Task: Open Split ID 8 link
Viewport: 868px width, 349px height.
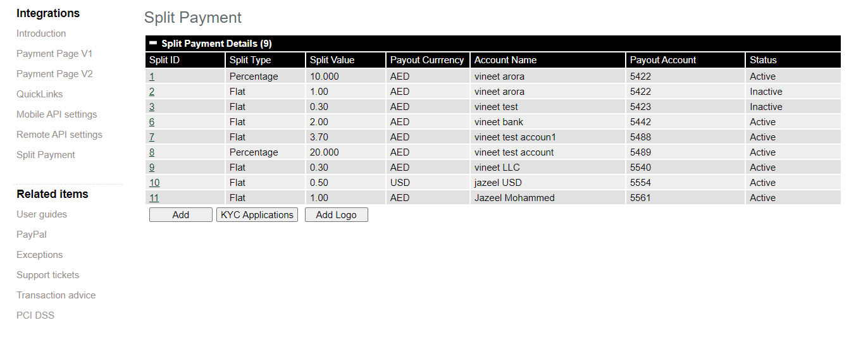Action: point(152,152)
